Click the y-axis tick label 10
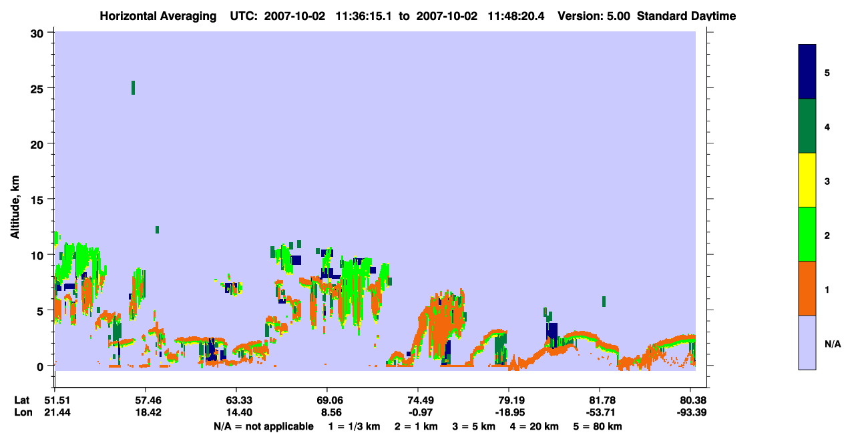 (x=39, y=255)
